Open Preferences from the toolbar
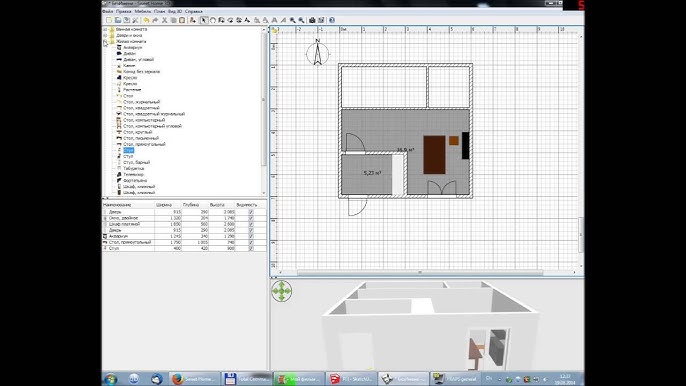Viewport: 686px width, 386px height. coord(136,20)
